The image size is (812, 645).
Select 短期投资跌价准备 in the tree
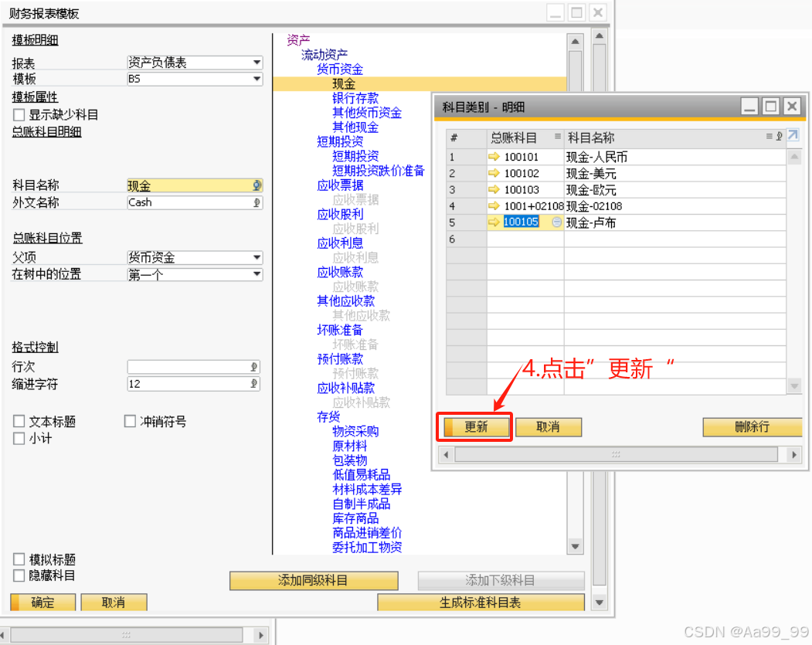(x=379, y=171)
